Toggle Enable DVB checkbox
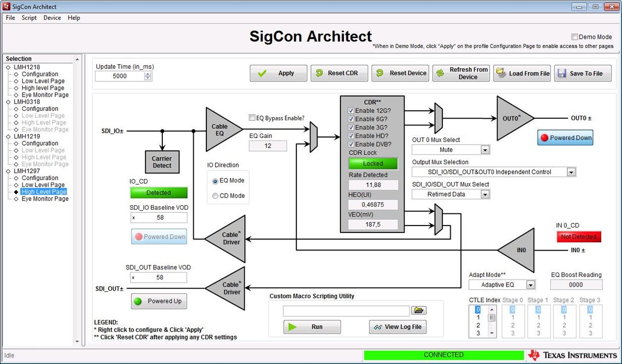622x364 pixels. 351,144
